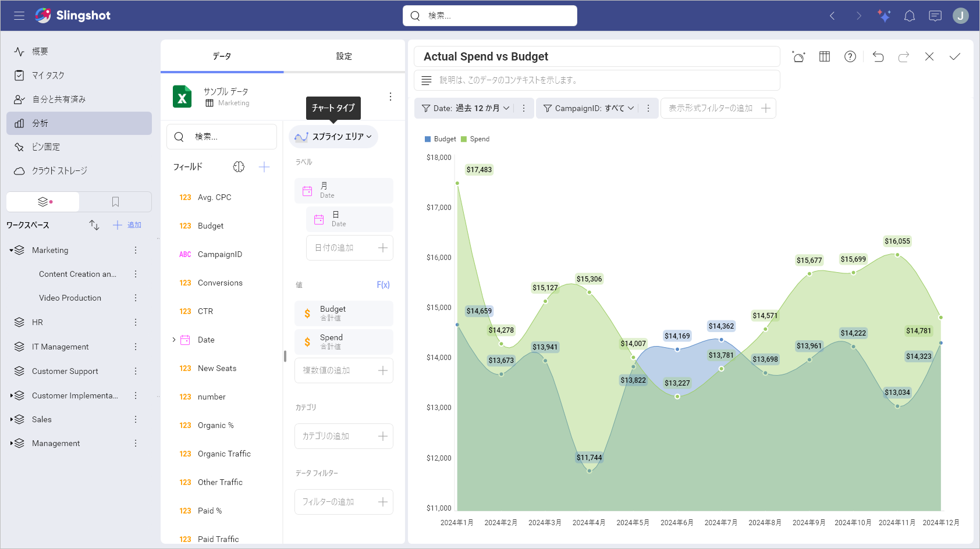Open Content Creation list item
980x549 pixels.
(77, 274)
